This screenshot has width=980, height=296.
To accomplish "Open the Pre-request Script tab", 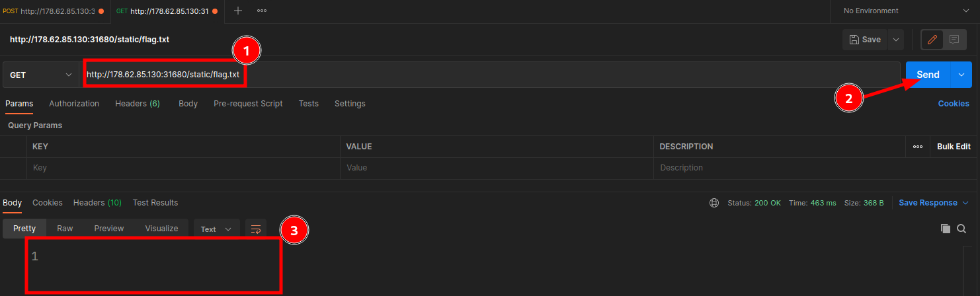I will point(248,104).
